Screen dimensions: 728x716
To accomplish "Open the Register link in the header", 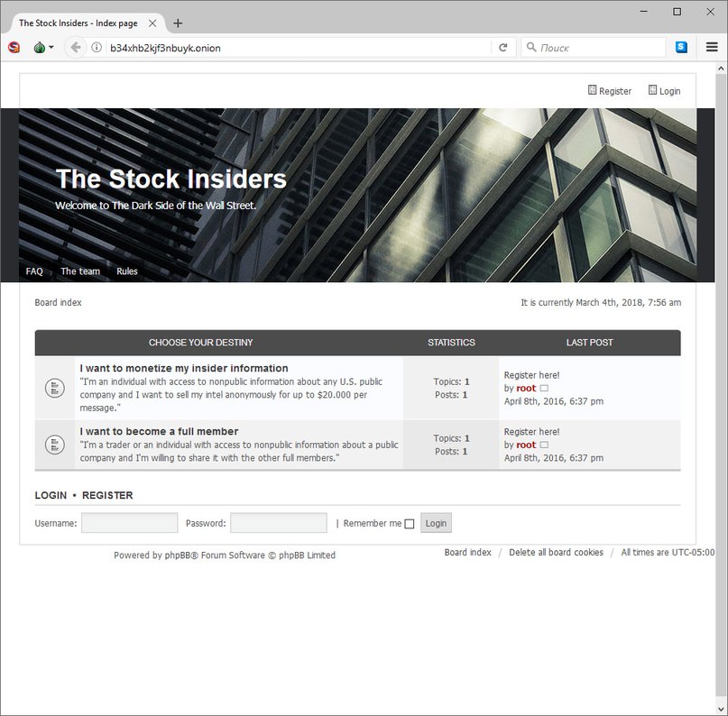I will tap(610, 91).
